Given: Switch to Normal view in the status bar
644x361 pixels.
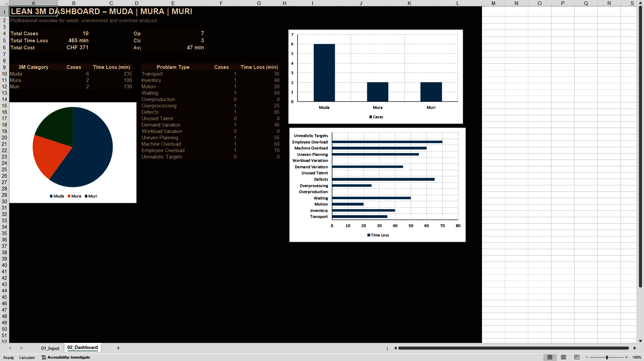Looking at the screenshot, I should pyautogui.click(x=550, y=357).
